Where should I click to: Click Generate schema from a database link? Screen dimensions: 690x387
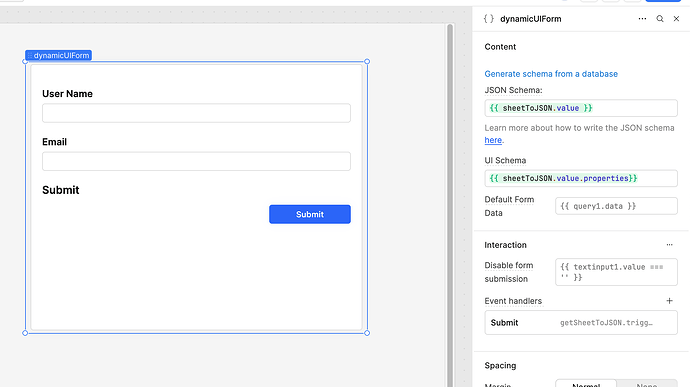click(551, 74)
